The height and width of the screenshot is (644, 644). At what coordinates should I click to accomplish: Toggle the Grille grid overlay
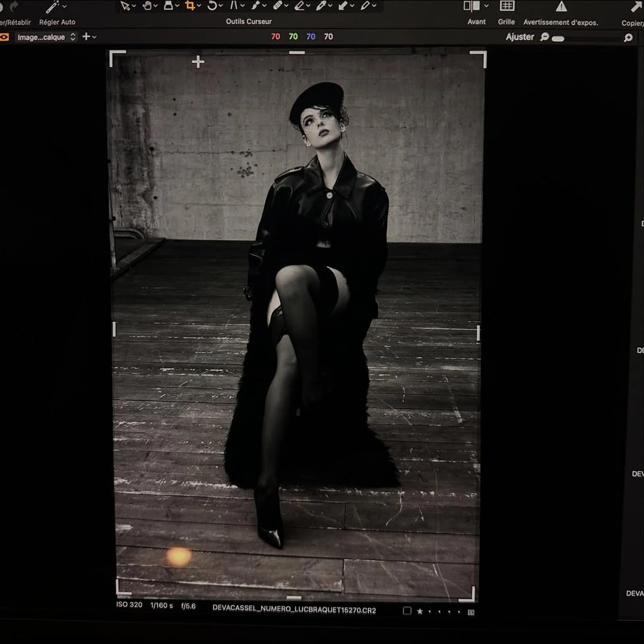[507, 6]
